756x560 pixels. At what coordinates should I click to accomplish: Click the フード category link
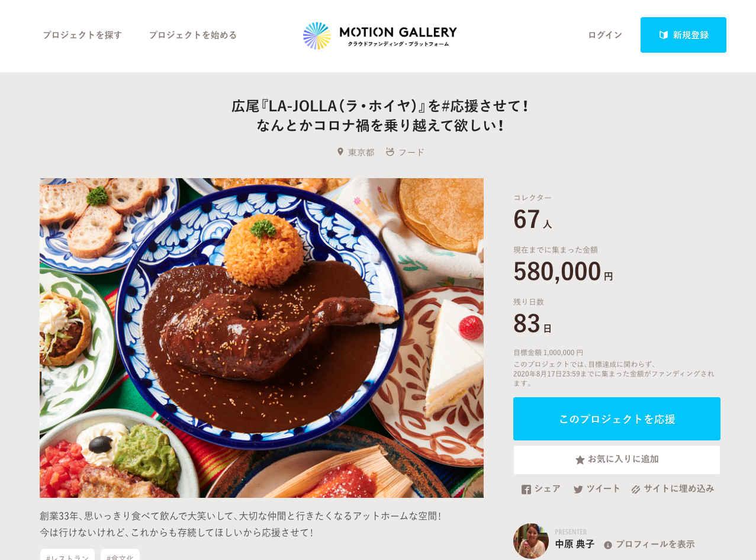(411, 152)
